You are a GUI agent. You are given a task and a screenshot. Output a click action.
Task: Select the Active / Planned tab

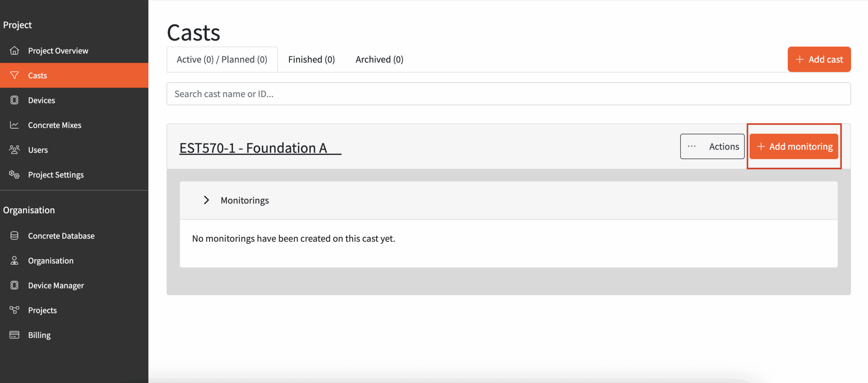222,60
